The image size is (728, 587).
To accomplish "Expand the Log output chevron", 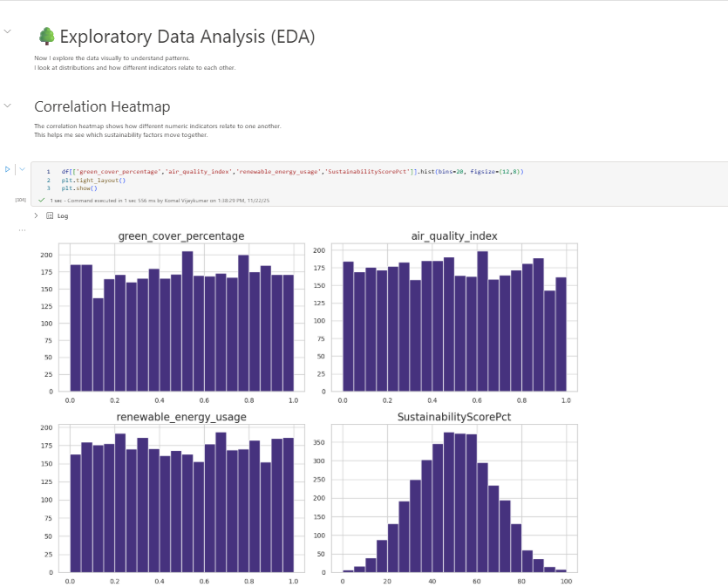I will (36, 215).
